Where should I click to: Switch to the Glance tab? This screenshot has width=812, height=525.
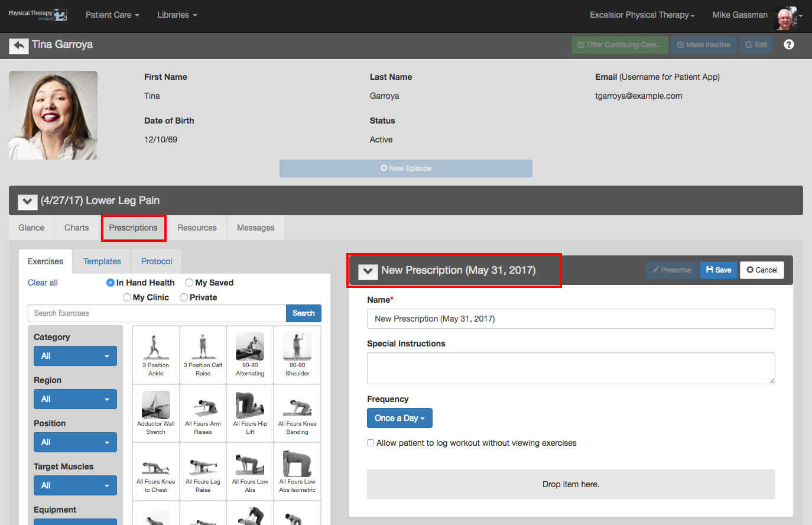point(31,228)
